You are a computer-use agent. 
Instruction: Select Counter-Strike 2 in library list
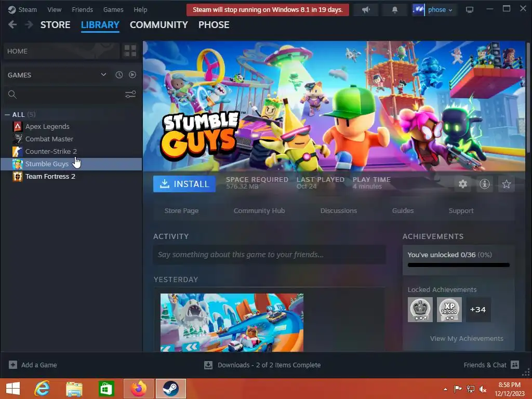(x=51, y=151)
